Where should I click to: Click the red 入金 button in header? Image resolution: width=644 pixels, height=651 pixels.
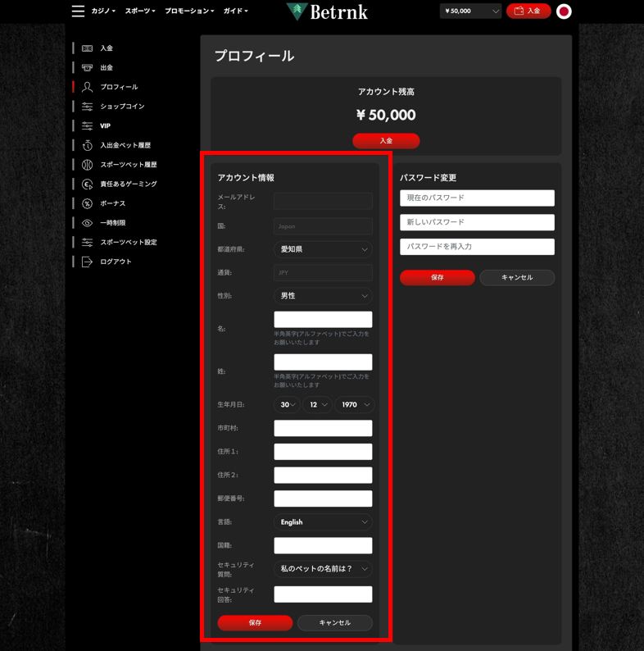tap(528, 11)
